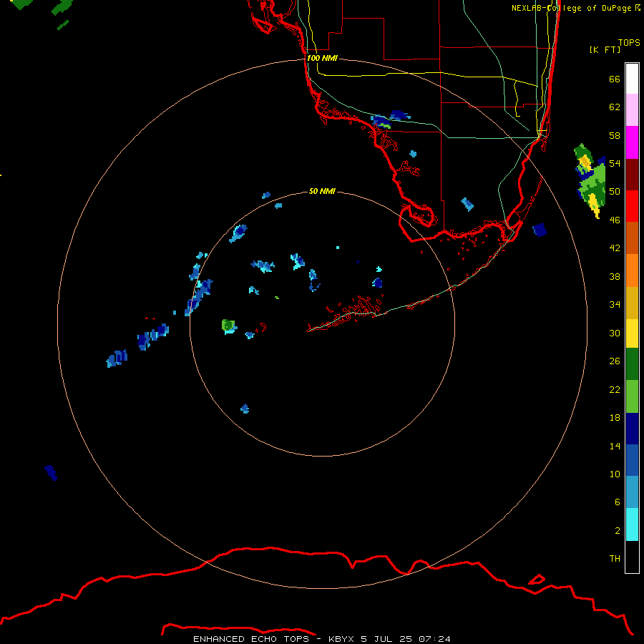The image size is (644, 644).
Task: Click the "46" value on the scale
Action: click(615, 220)
